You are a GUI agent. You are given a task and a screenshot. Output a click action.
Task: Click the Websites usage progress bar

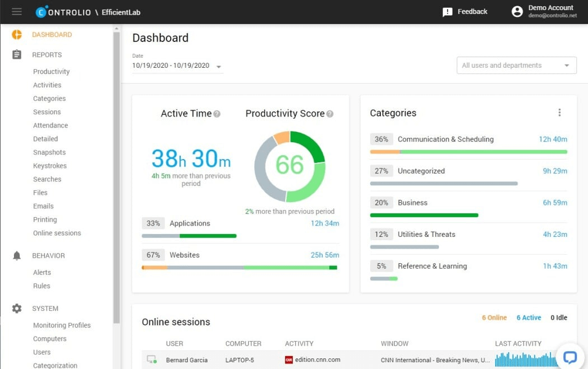coord(240,268)
